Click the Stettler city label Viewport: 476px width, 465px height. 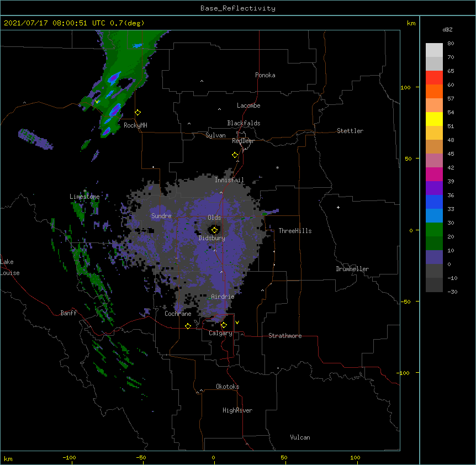350,131
